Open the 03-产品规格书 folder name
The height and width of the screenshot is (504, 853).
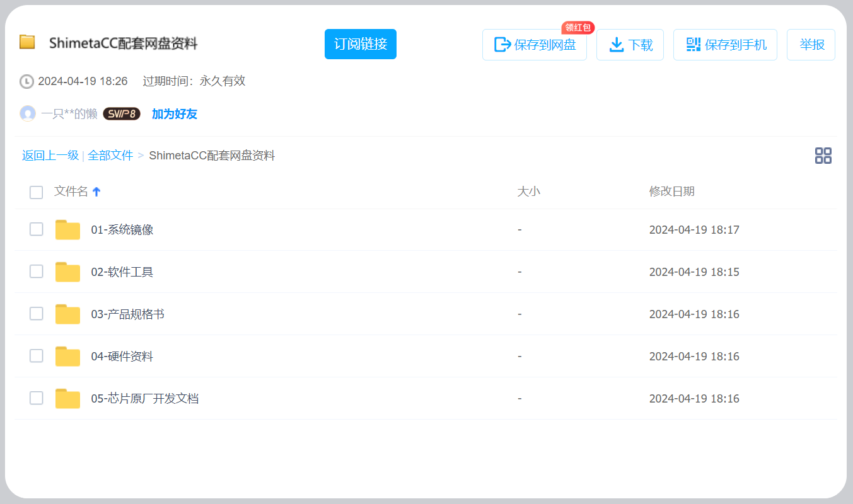pyautogui.click(x=128, y=314)
